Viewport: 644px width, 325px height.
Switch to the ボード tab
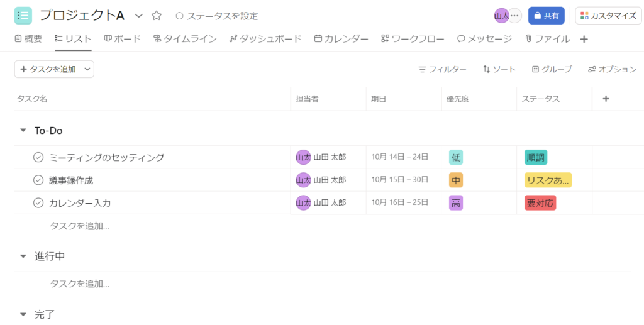tap(123, 39)
